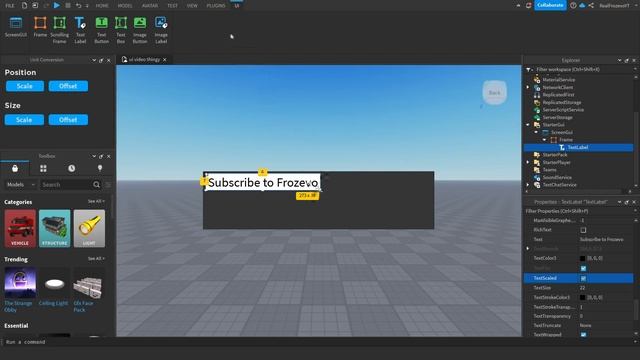The height and width of the screenshot is (360, 640).
Task: Expand the TextChatService tree node
Action: [x=528, y=185]
